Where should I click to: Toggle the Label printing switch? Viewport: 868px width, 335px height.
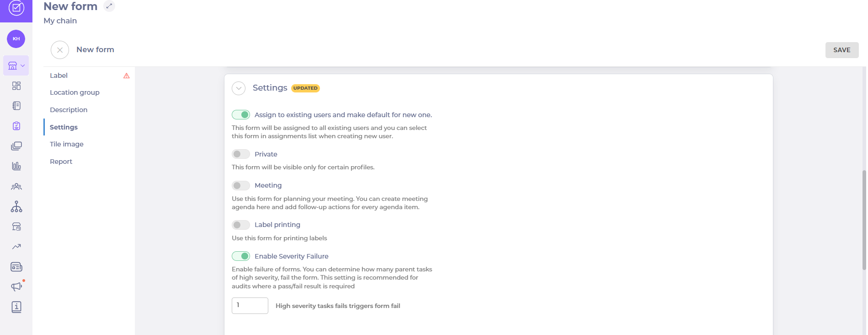coord(241,225)
